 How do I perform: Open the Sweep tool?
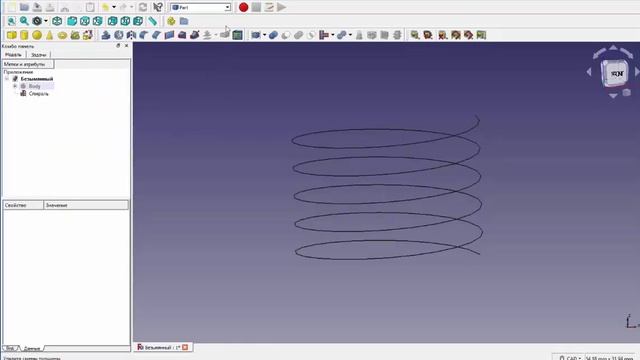(x=195, y=35)
